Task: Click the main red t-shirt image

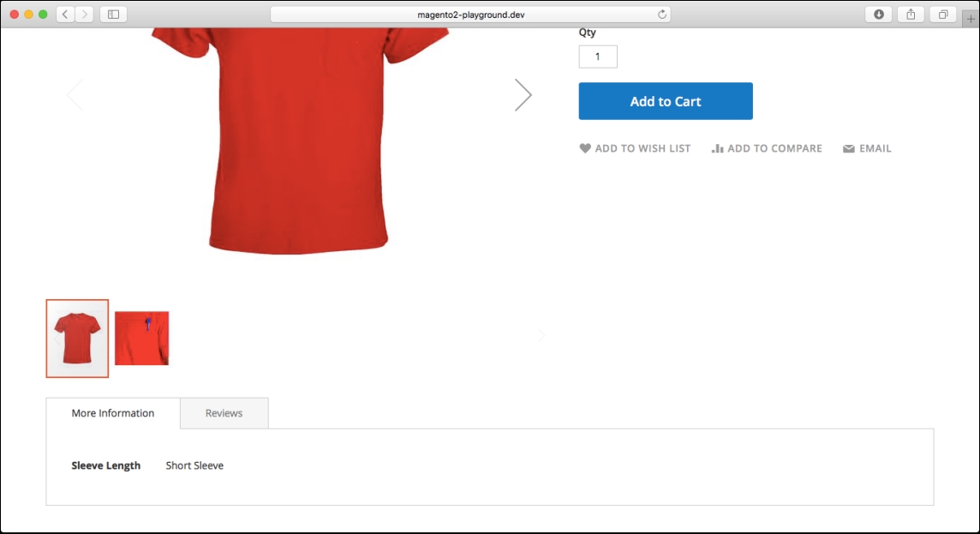Action: pos(299,141)
